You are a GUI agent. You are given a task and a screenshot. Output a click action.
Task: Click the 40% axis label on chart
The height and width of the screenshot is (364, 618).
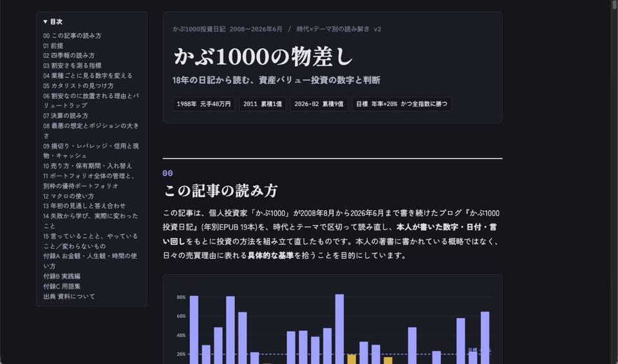click(x=181, y=335)
